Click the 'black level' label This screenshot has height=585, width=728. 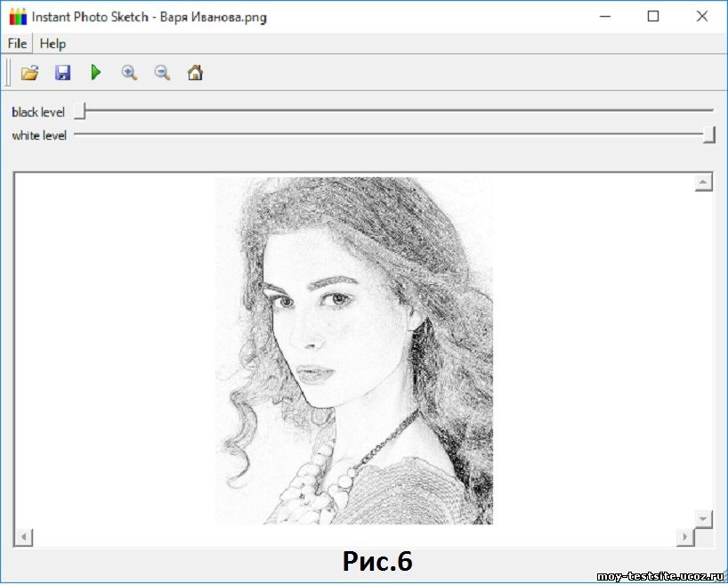tap(38, 112)
